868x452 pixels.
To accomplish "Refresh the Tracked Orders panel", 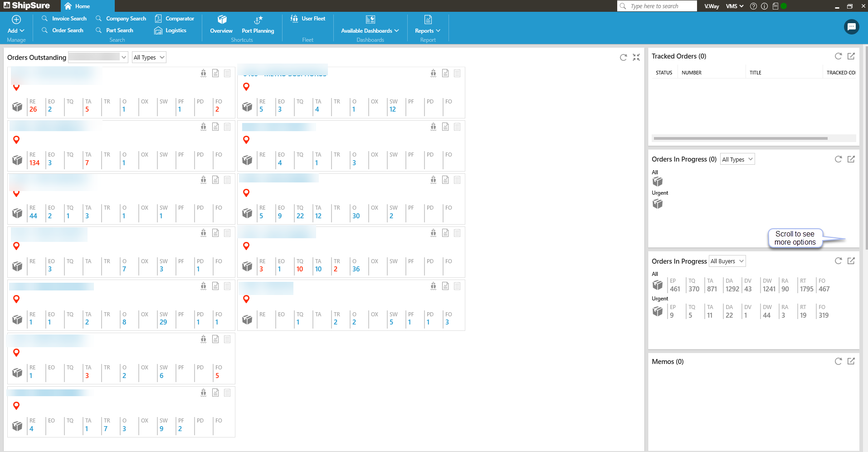I will coord(838,56).
